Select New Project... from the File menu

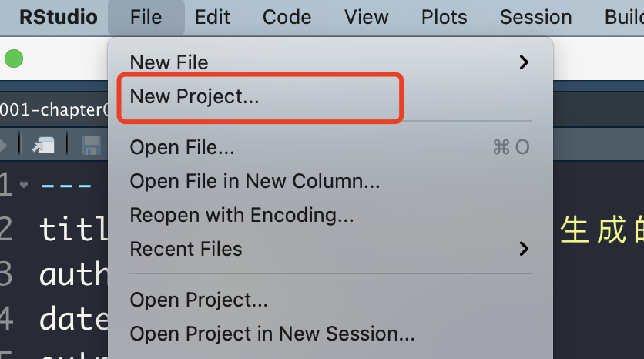click(195, 96)
